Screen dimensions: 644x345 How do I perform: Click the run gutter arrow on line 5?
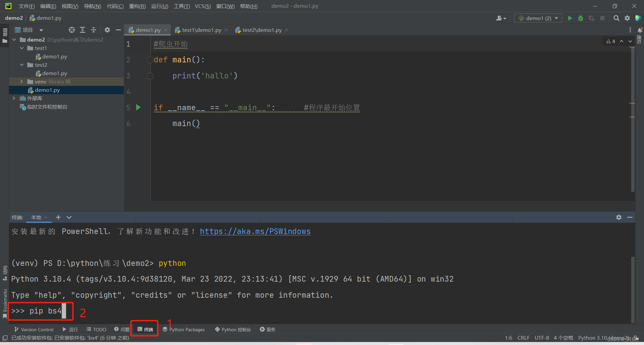click(x=138, y=107)
